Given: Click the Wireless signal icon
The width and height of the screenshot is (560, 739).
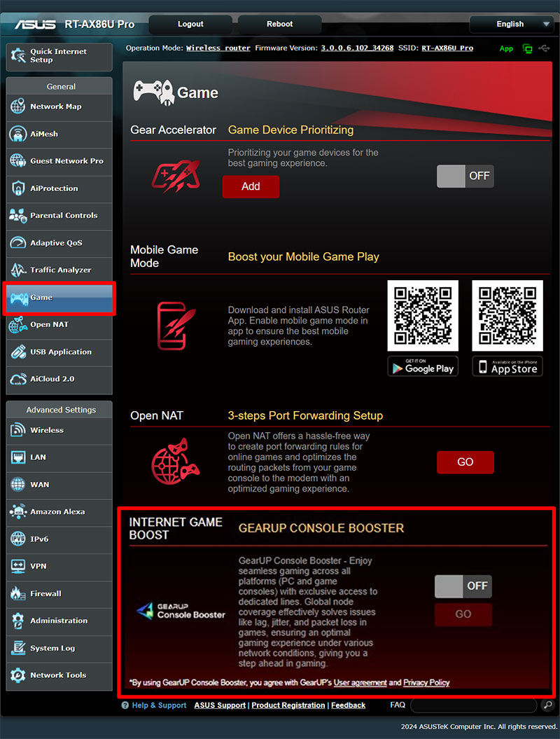Looking at the screenshot, I should pos(18,430).
